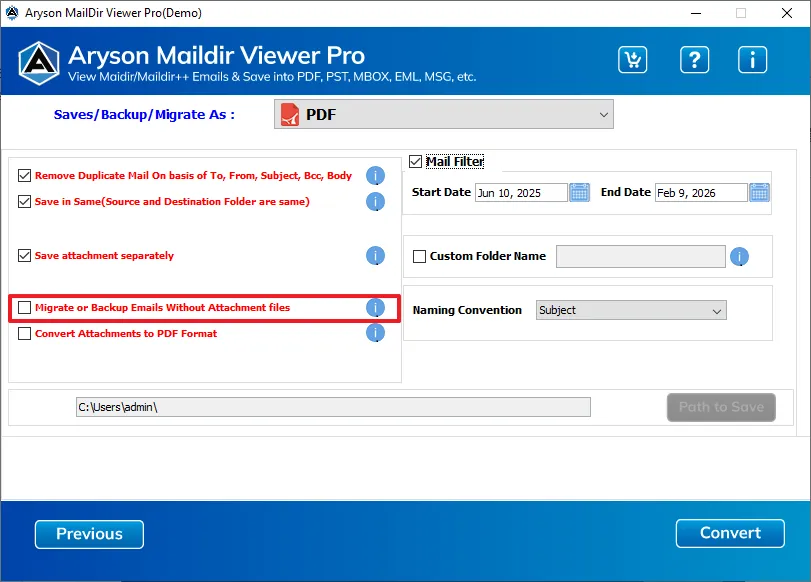Click the Previous button
811x582 pixels.
(89, 534)
